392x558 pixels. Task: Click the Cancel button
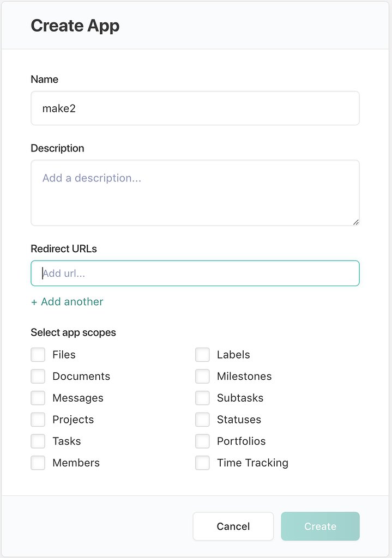233,526
